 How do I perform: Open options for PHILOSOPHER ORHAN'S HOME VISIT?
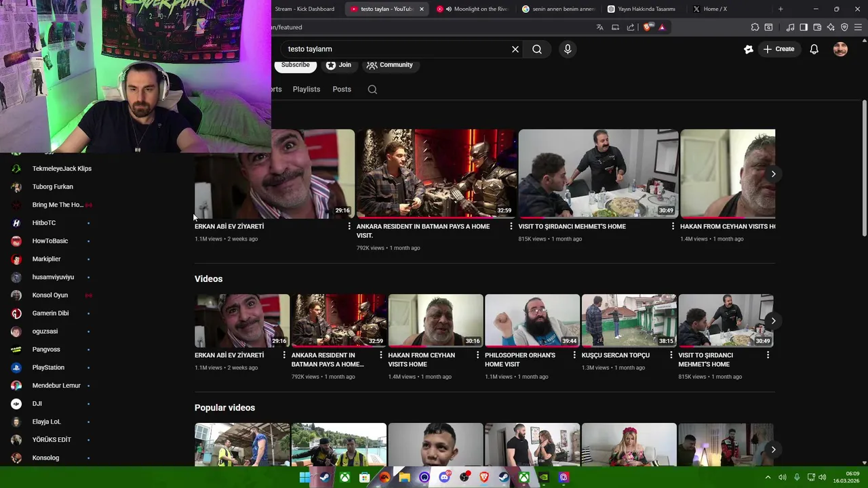574,355
